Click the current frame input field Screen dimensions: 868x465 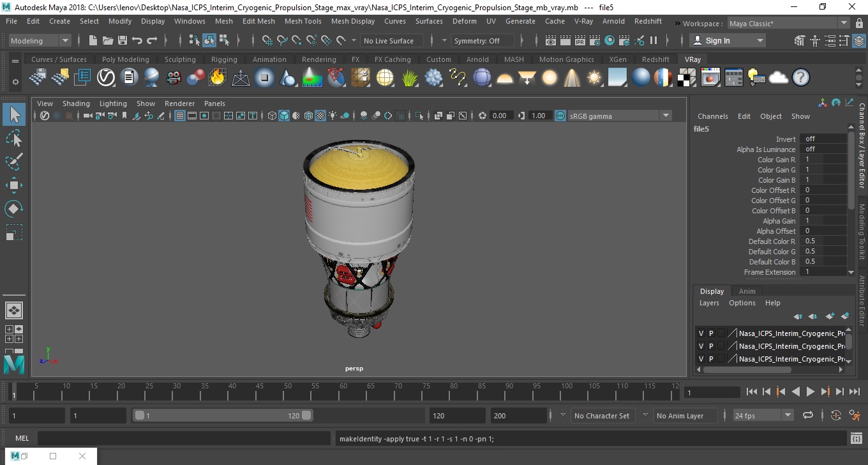(712, 392)
